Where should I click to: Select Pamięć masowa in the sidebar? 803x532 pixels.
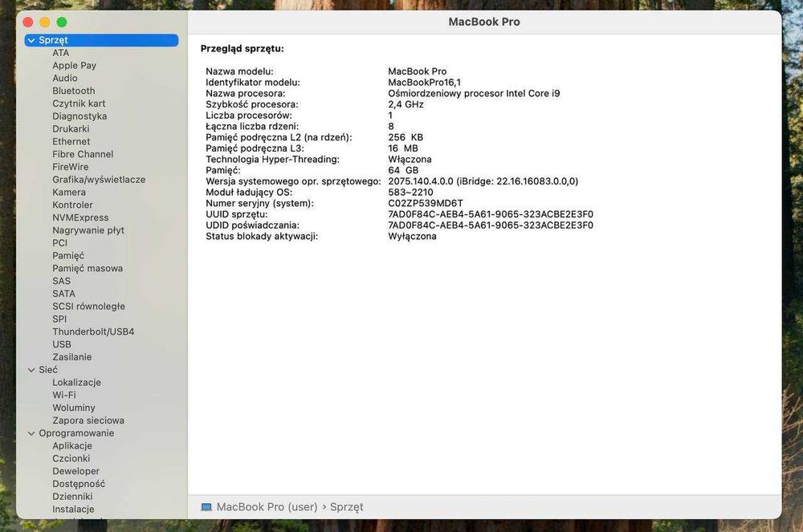(88, 268)
